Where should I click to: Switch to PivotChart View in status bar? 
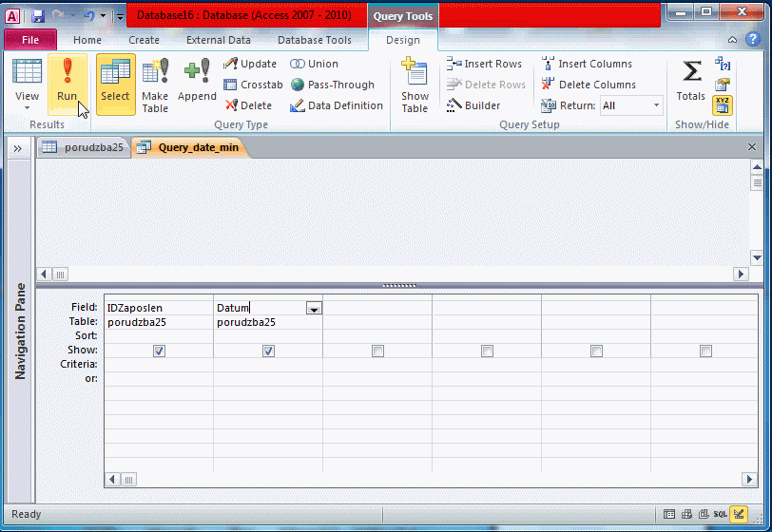[x=704, y=514]
